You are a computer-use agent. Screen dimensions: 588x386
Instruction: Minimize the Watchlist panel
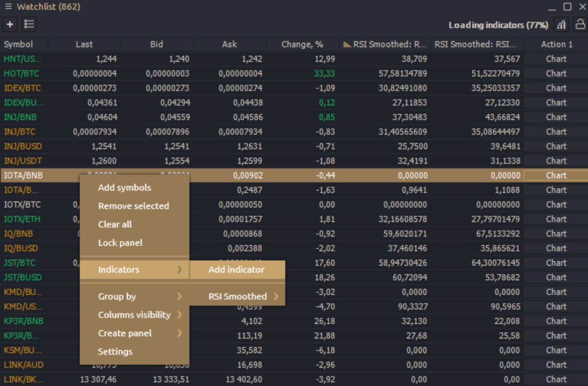click(x=552, y=7)
